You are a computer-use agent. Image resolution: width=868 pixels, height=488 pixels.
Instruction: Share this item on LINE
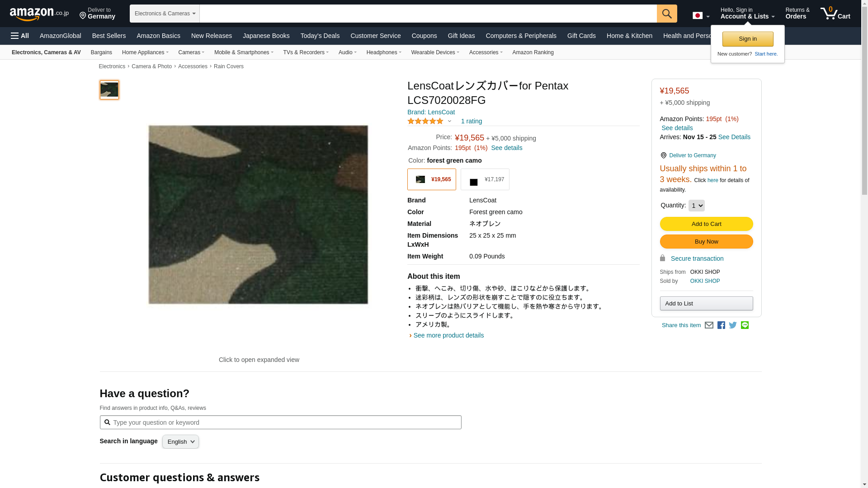click(x=745, y=325)
